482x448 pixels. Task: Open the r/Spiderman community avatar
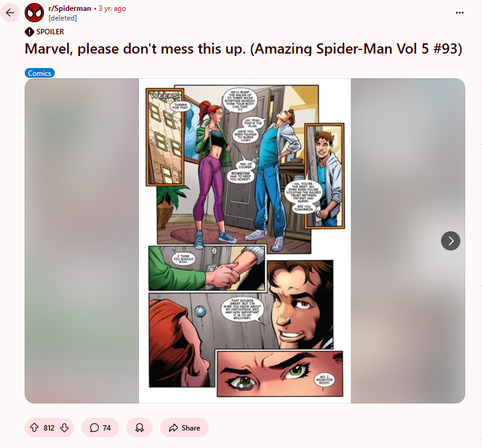point(34,13)
